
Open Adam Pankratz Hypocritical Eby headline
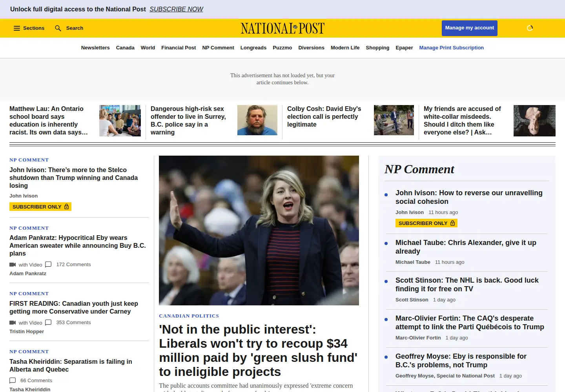point(78,245)
